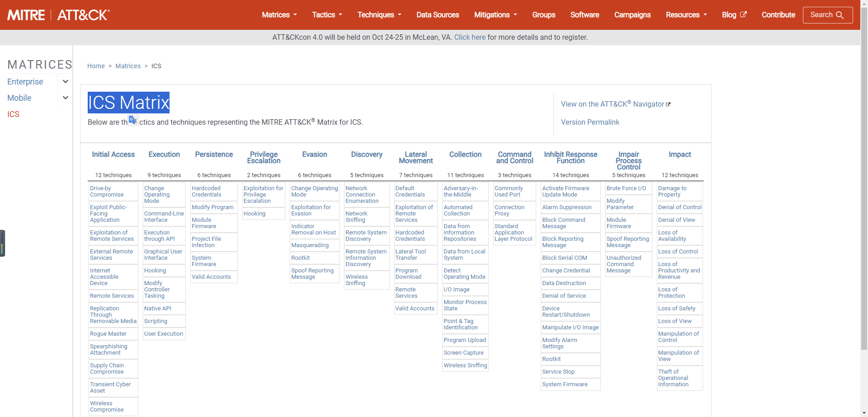
Task: Expand the Enterprise sidebar section chevron
Action: [66, 82]
